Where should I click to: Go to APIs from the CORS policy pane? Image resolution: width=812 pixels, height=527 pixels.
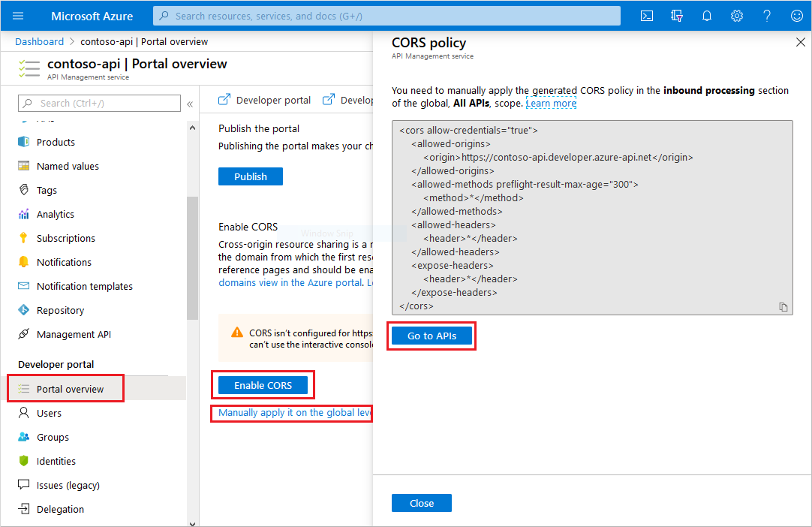[x=431, y=336]
